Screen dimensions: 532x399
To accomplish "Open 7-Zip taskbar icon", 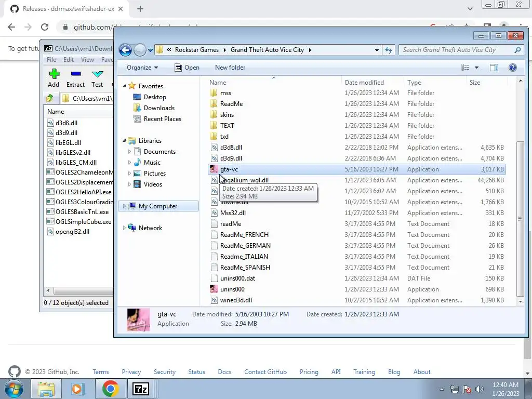I will [x=141, y=389].
